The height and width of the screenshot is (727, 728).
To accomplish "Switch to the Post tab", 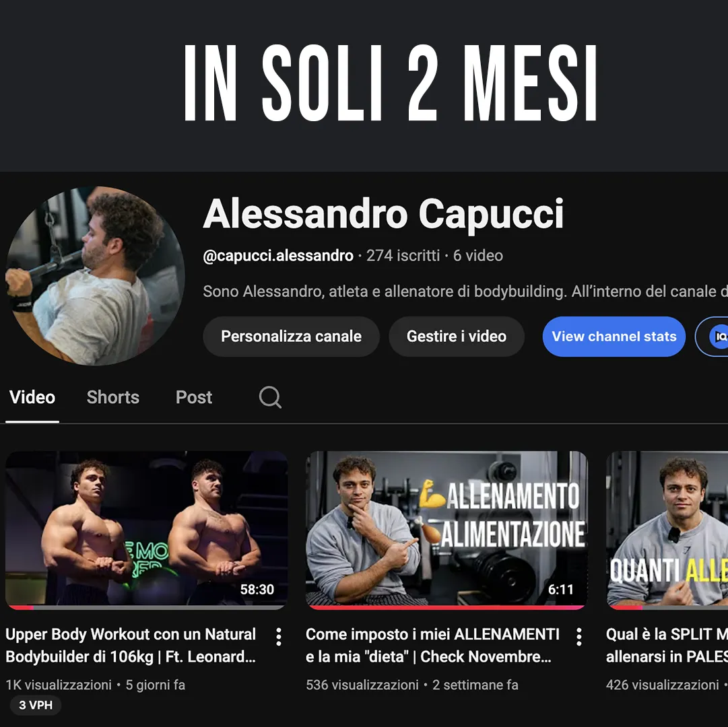I will coord(193,397).
